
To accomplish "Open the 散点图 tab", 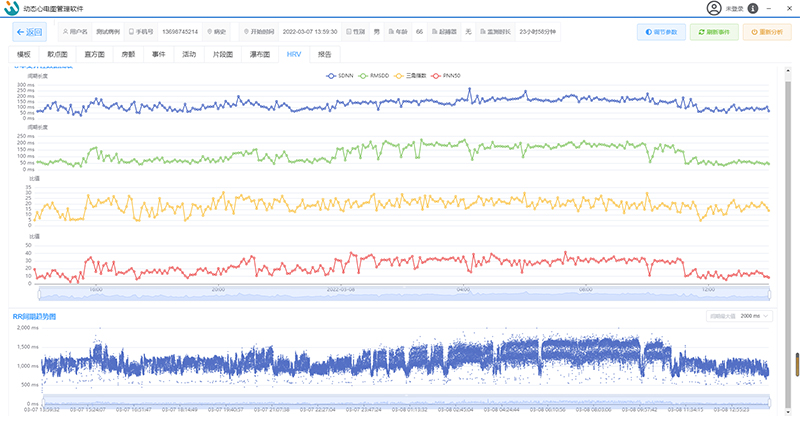I will [x=57, y=54].
